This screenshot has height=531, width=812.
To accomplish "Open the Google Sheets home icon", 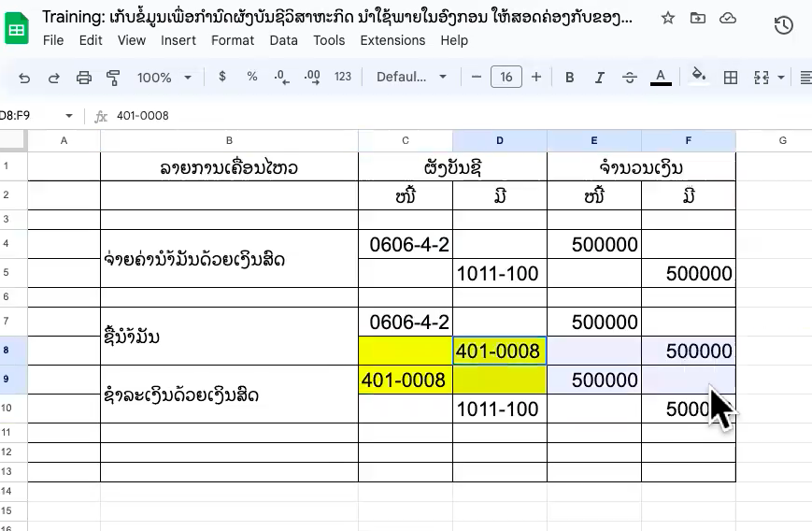I will (x=17, y=28).
